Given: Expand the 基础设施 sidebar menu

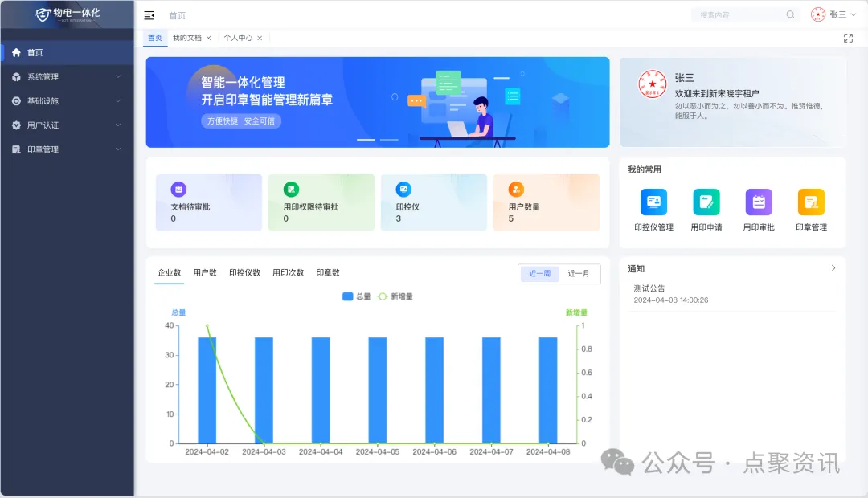Looking at the screenshot, I should [x=68, y=101].
